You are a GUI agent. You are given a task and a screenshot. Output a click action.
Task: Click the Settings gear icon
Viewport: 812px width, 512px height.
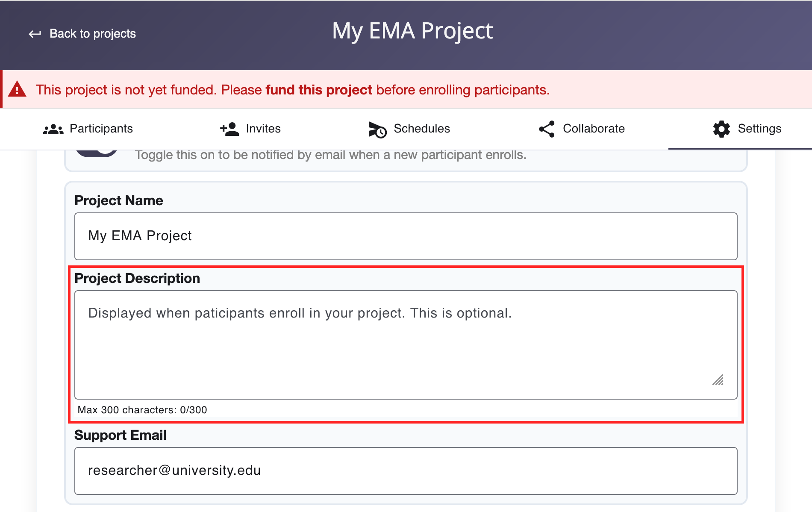721,129
